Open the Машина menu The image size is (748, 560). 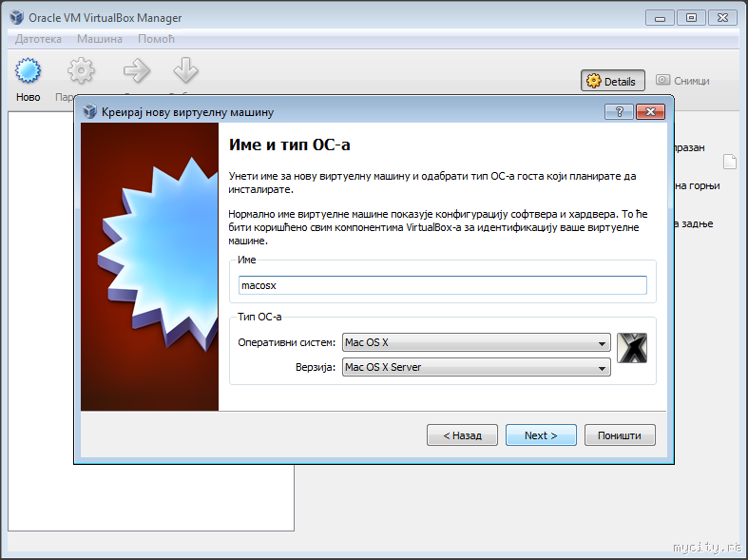(x=100, y=39)
